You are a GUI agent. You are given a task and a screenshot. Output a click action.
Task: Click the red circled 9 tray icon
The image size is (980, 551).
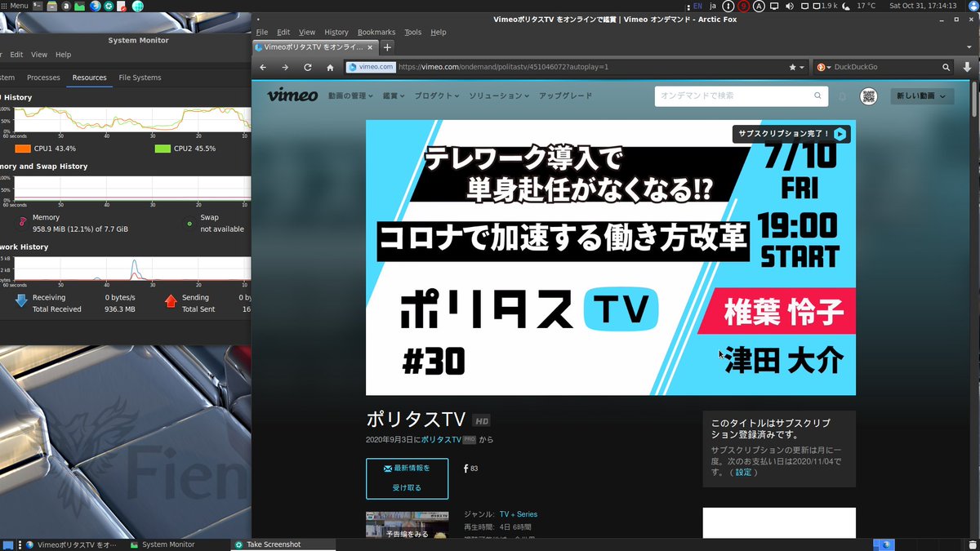click(743, 6)
